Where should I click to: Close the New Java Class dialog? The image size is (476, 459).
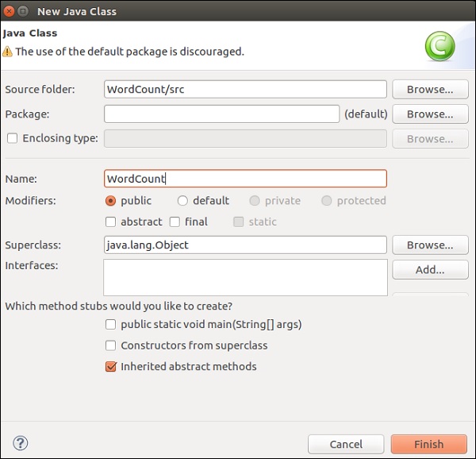(x=9, y=11)
